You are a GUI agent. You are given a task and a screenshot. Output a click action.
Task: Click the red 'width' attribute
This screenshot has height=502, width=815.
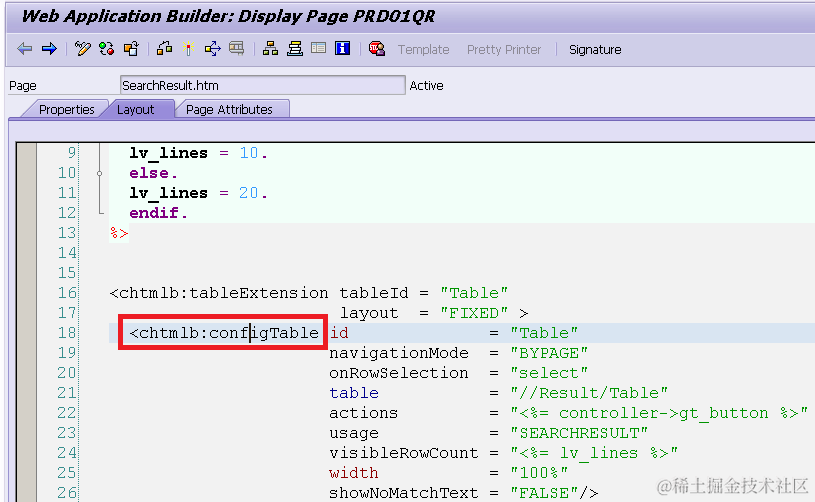tap(353, 473)
